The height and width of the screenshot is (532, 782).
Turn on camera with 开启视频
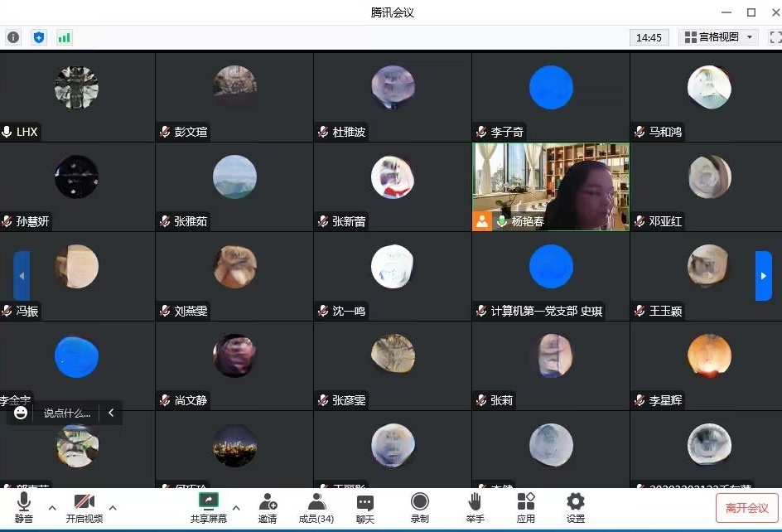(x=84, y=508)
